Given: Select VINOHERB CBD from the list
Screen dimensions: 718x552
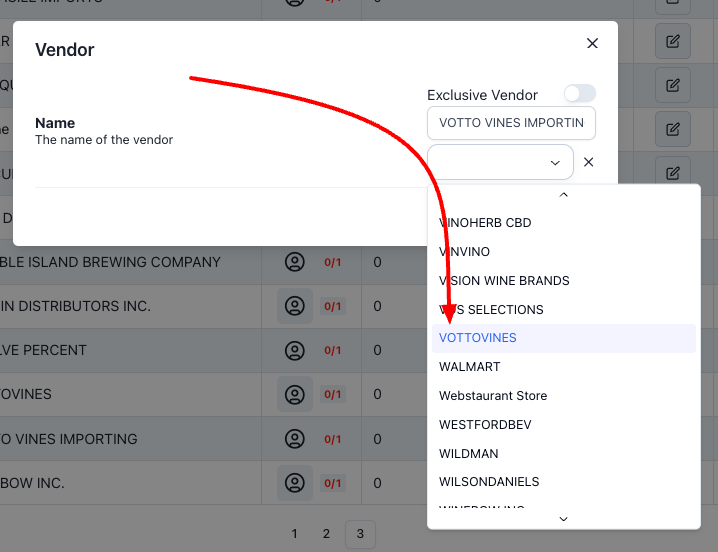Looking at the screenshot, I should tap(564, 223).
